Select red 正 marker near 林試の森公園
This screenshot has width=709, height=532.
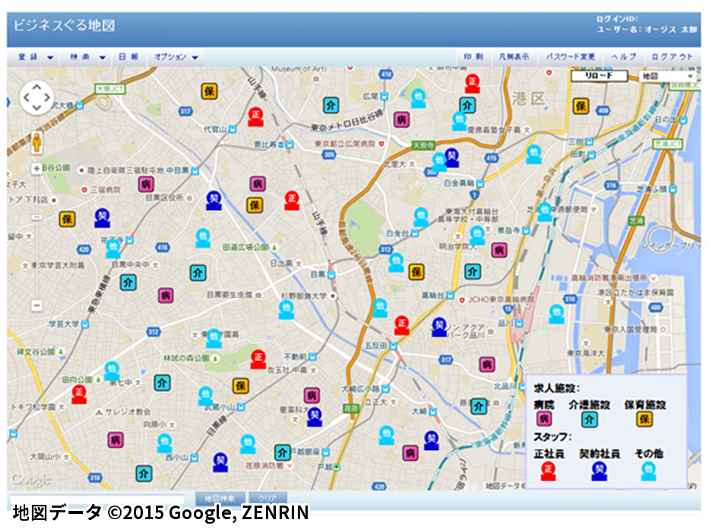(258, 359)
